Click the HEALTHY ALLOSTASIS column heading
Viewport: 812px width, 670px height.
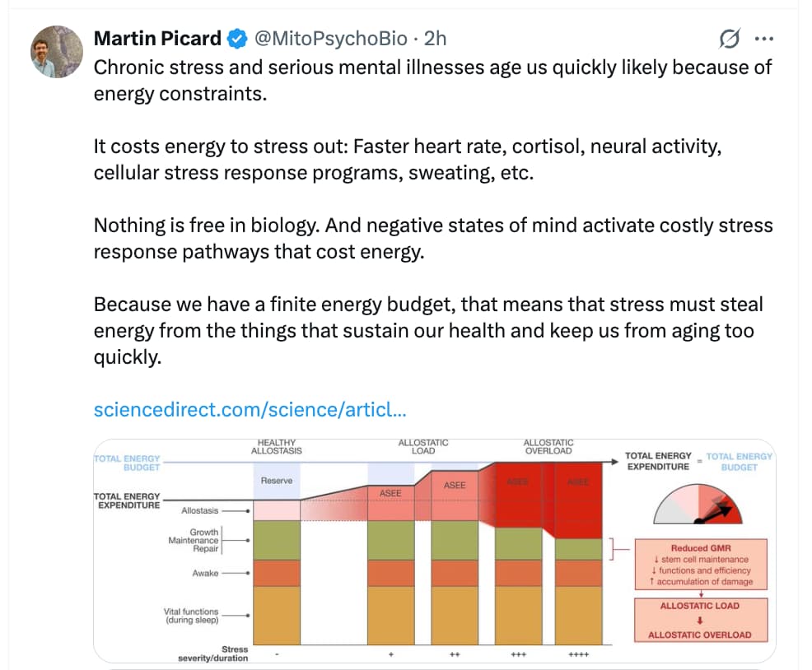(276, 447)
